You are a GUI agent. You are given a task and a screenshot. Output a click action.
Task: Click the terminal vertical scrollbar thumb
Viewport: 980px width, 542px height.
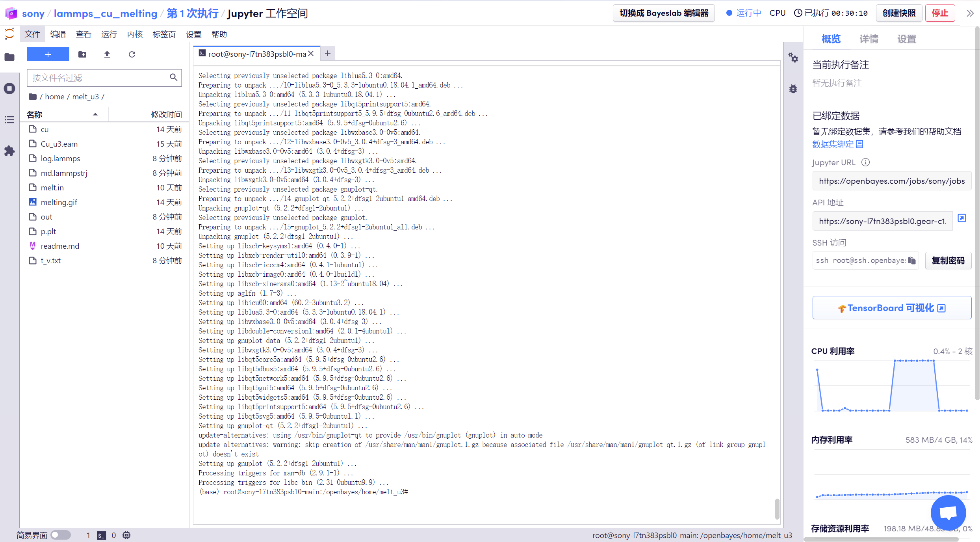777,508
